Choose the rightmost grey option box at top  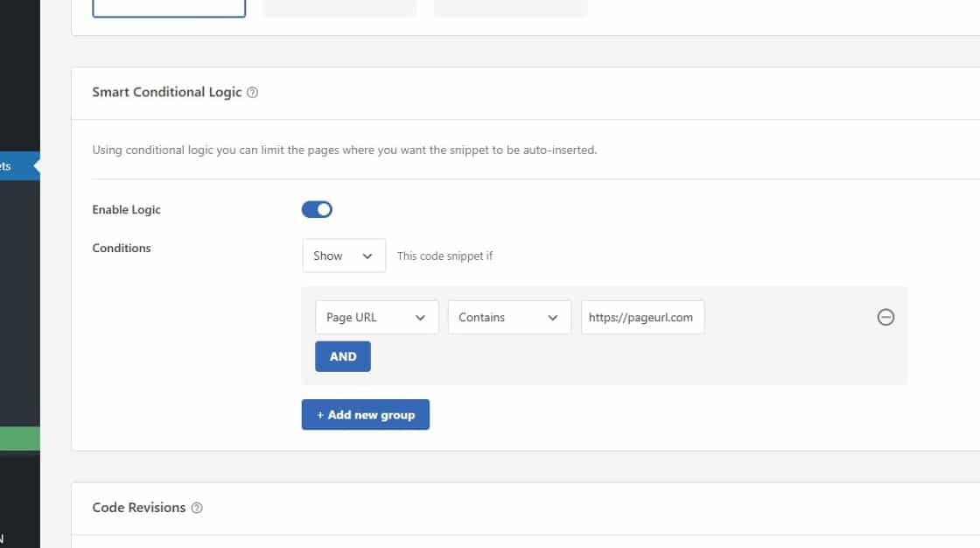click(510, 7)
